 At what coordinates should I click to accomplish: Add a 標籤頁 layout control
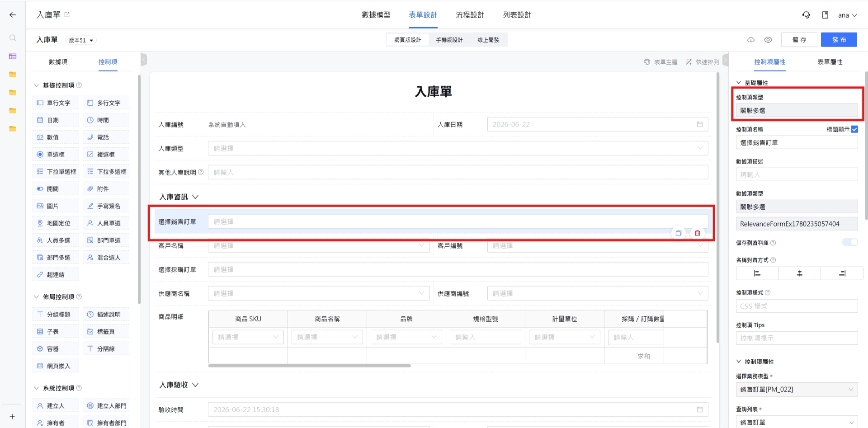(x=106, y=331)
